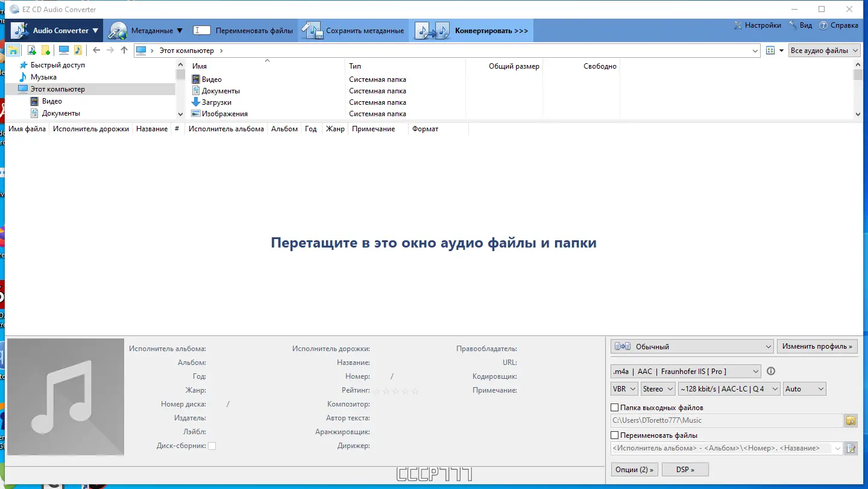
Task: Click the rename template editor icon
Action: click(x=851, y=448)
